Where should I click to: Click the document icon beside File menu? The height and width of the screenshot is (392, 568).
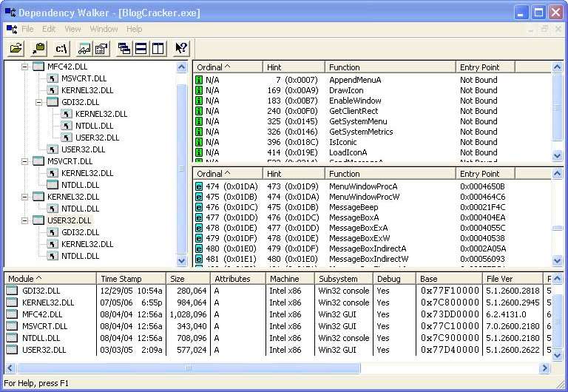tap(11, 29)
